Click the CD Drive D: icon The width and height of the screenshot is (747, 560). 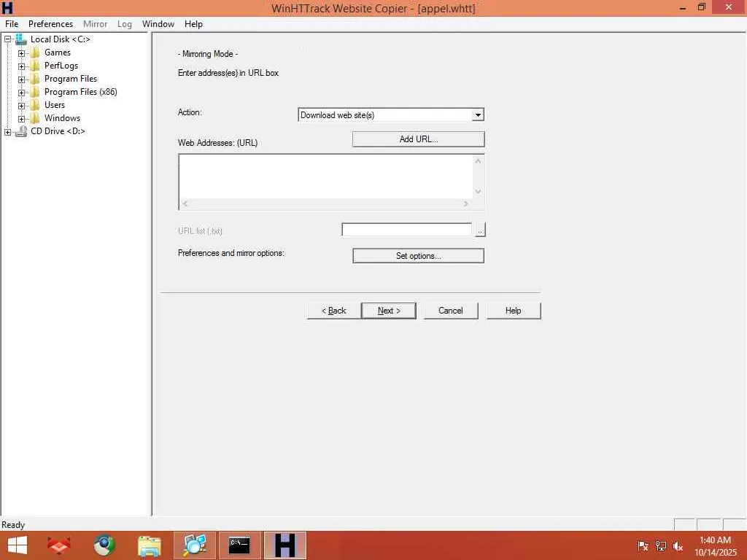tap(21, 131)
